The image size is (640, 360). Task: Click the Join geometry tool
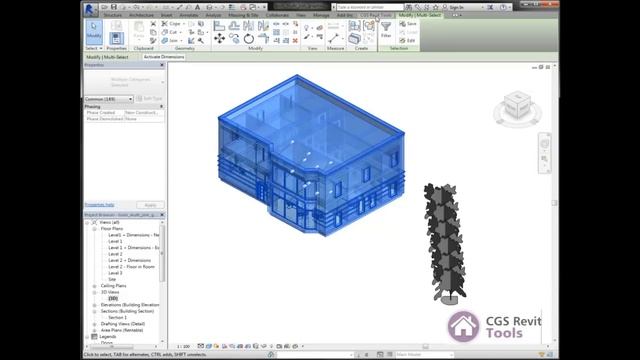pos(170,40)
